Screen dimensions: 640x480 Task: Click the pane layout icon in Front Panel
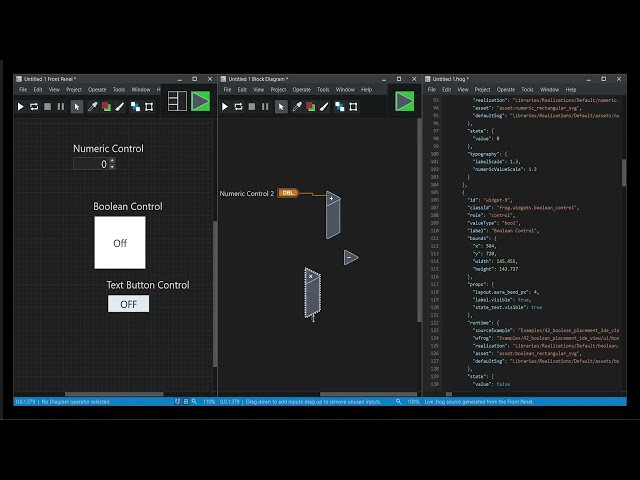pyautogui.click(x=177, y=101)
